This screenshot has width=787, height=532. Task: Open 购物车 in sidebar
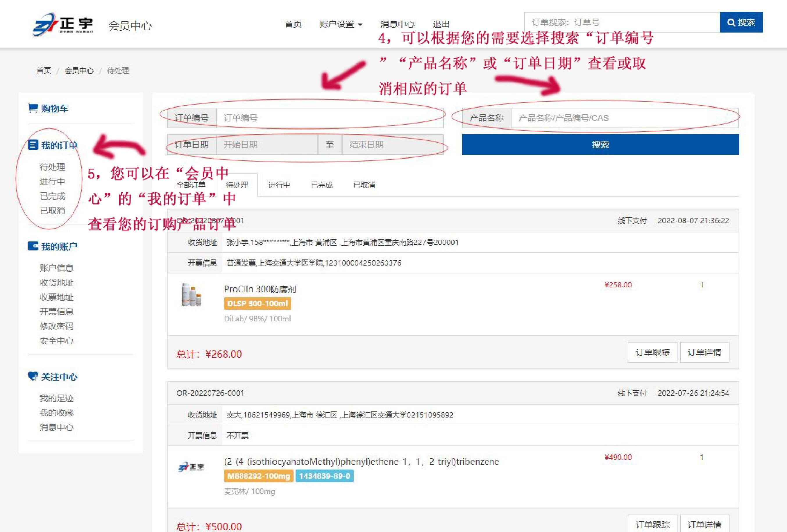[55, 108]
